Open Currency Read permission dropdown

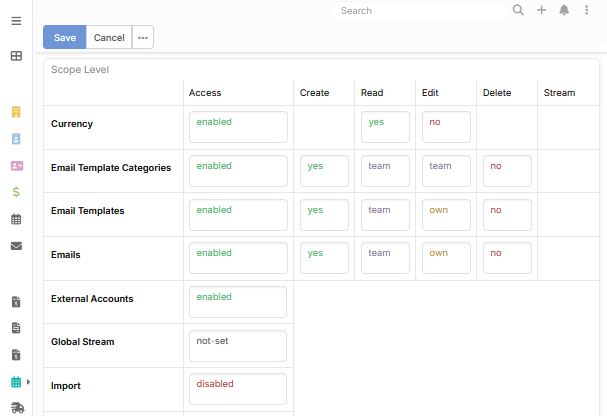385,127
